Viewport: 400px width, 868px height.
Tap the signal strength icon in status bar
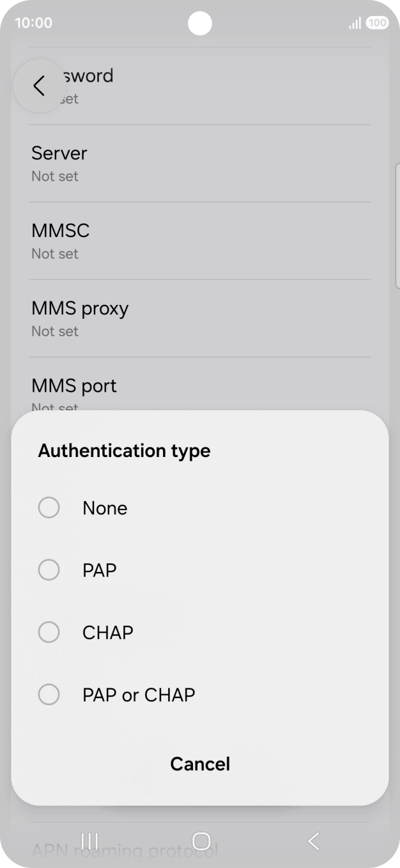355,23
